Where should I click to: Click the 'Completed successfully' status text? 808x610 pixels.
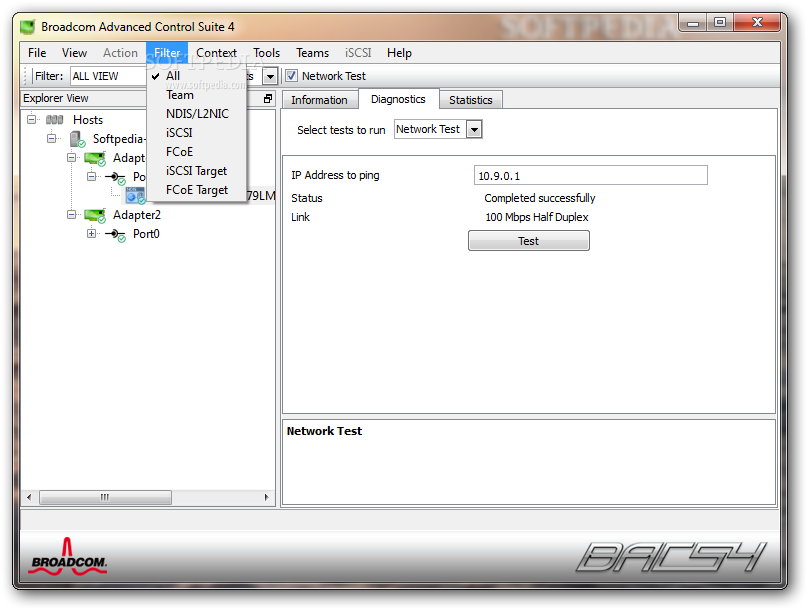click(540, 198)
